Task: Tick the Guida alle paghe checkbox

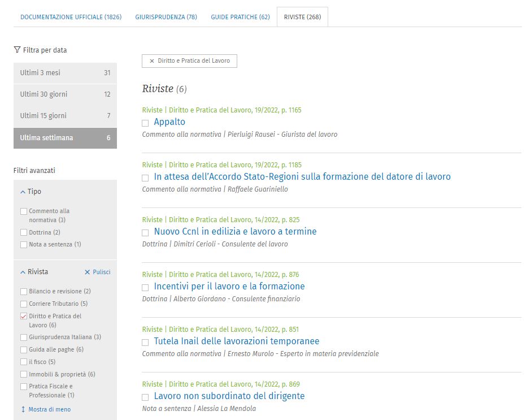Action: (x=24, y=350)
